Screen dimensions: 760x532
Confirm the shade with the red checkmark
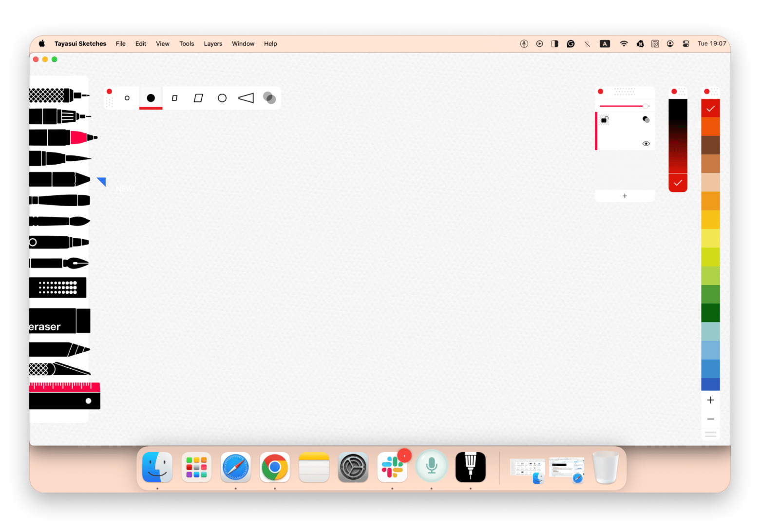(x=678, y=183)
